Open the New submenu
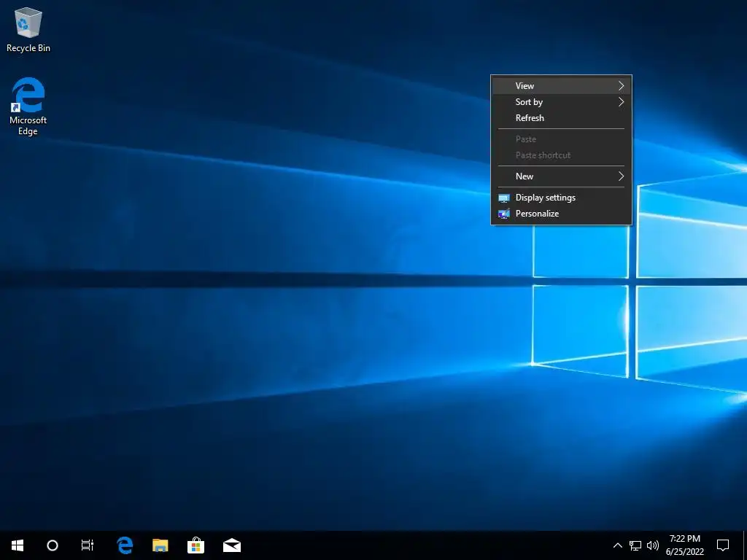Screen dimensions: 747x560 561,176
